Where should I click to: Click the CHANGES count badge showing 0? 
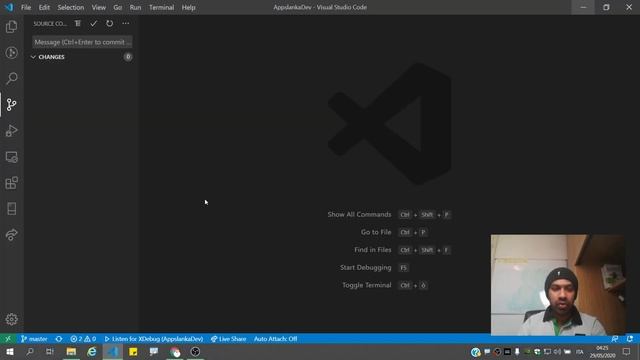click(128, 57)
